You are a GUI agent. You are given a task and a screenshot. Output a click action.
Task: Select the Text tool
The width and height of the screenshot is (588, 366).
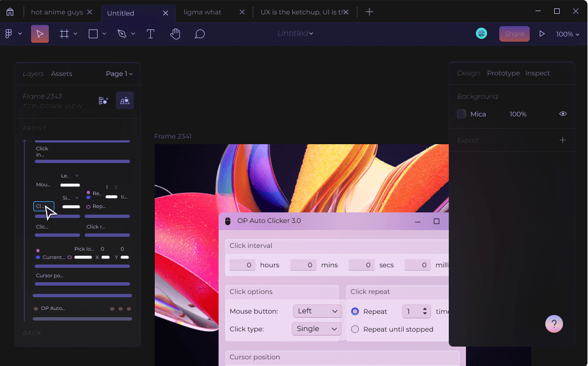(150, 34)
